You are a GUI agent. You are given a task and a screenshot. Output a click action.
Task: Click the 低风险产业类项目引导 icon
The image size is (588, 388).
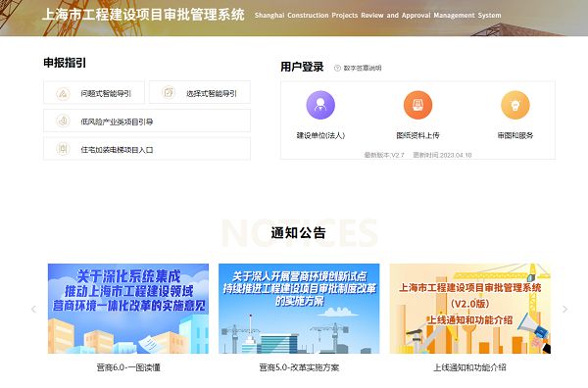pyautogui.click(x=63, y=121)
